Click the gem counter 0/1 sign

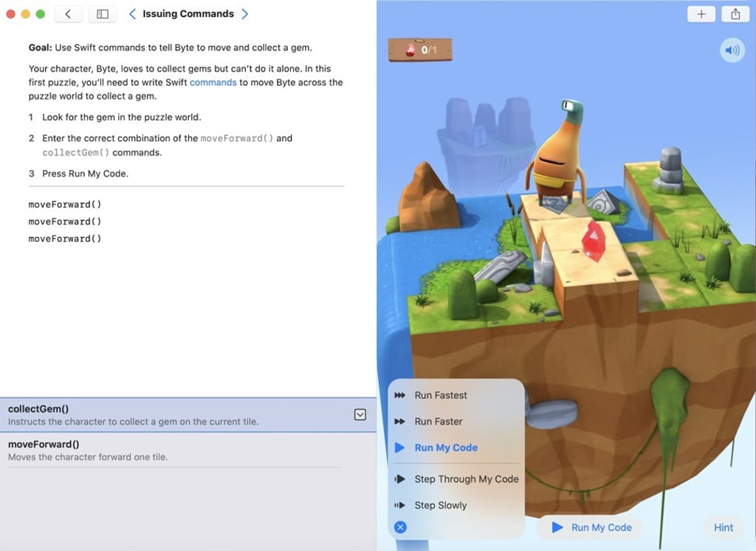click(x=420, y=49)
